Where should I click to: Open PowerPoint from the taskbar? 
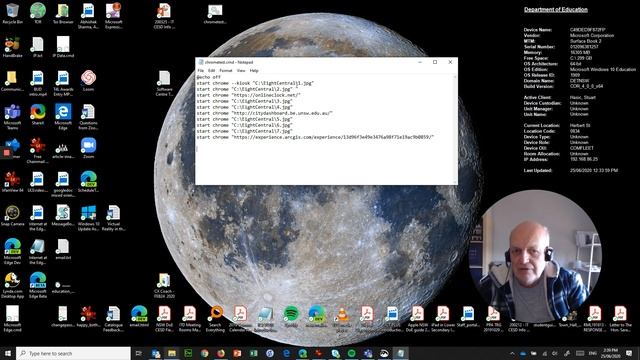pos(237,353)
